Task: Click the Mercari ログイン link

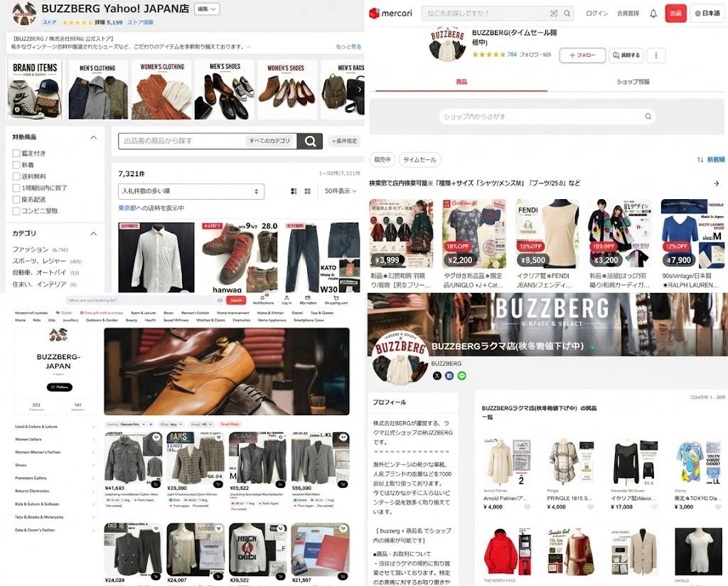Action: click(x=596, y=14)
